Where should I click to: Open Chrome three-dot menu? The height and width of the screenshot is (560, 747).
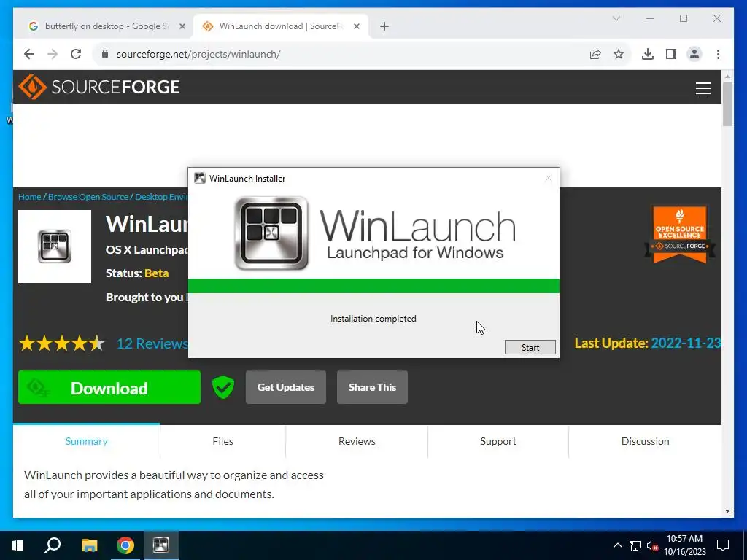click(718, 54)
